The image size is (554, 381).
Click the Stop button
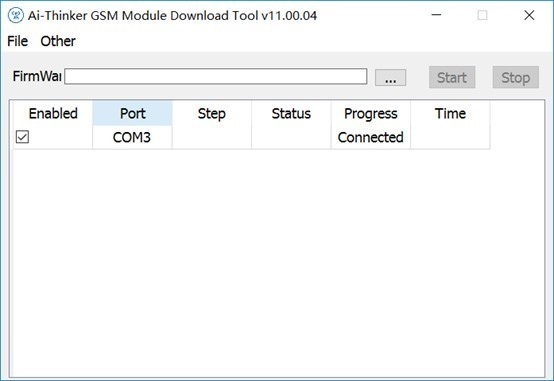515,77
